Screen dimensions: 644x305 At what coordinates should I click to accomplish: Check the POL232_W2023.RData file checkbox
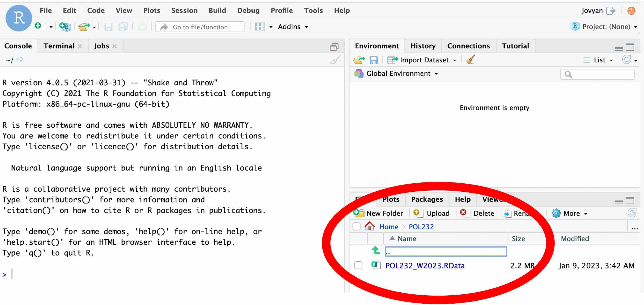(358, 265)
